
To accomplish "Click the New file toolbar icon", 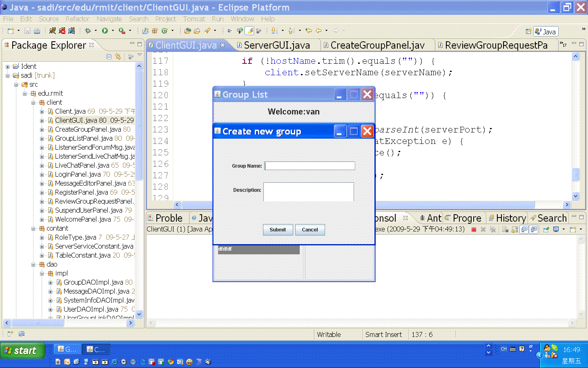I will (11, 31).
